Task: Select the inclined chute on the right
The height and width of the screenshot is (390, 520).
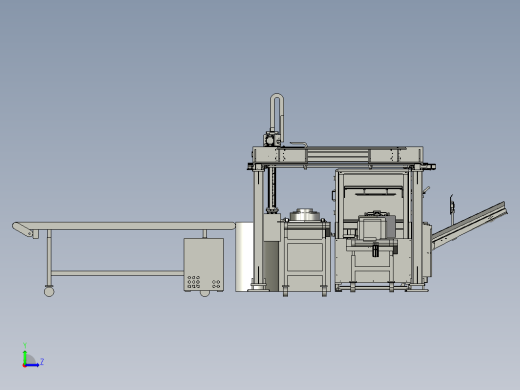Action: (469, 225)
